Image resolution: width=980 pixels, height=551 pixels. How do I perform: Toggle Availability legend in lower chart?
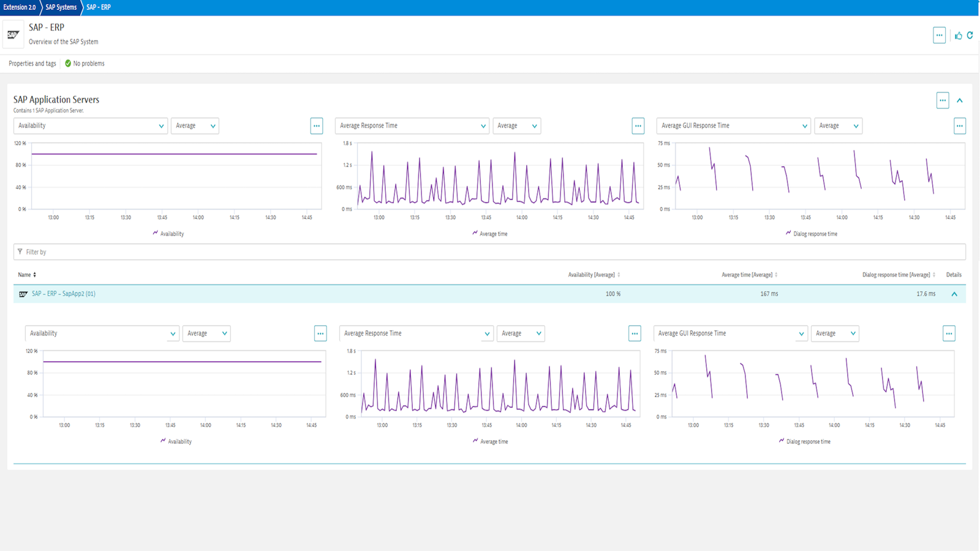coord(176,441)
